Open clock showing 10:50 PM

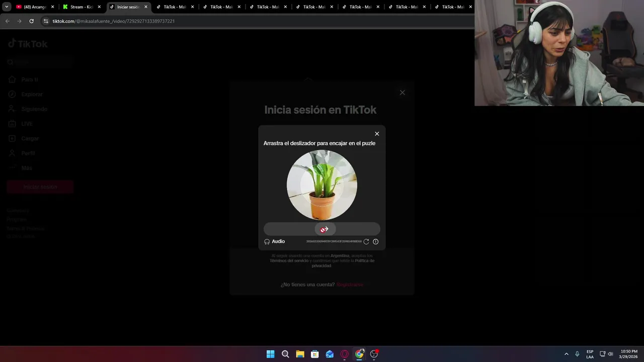[629, 354]
